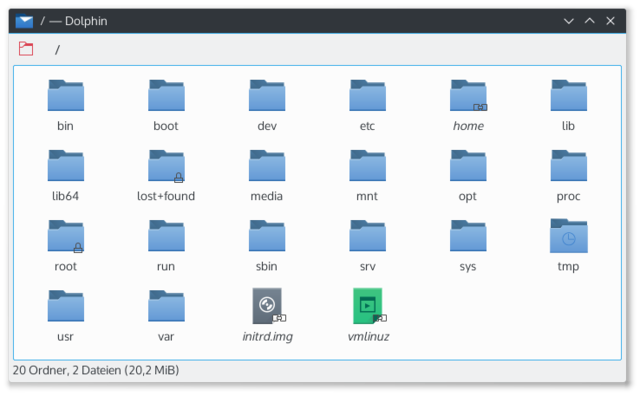The height and width of the screenshot is (396, 640).
Task: Select the sys folder icon
Action: pyautogui.click(x=468, y=236)
